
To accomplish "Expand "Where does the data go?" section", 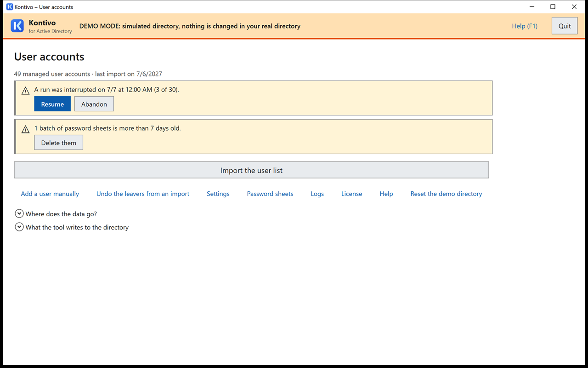I will [x=56, y=214].
